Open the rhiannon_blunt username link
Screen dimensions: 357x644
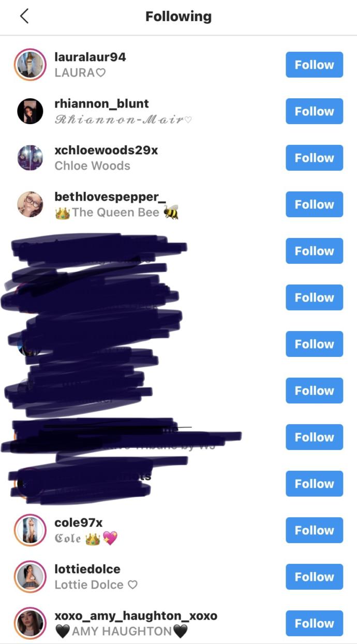[x=101, y=103]
